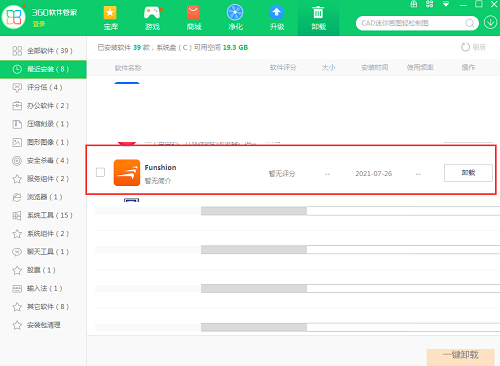The height and width of the screenshot is (366, 500).
Task: Click the 刷新 refresh button
Action: click(x=473, y=47)
